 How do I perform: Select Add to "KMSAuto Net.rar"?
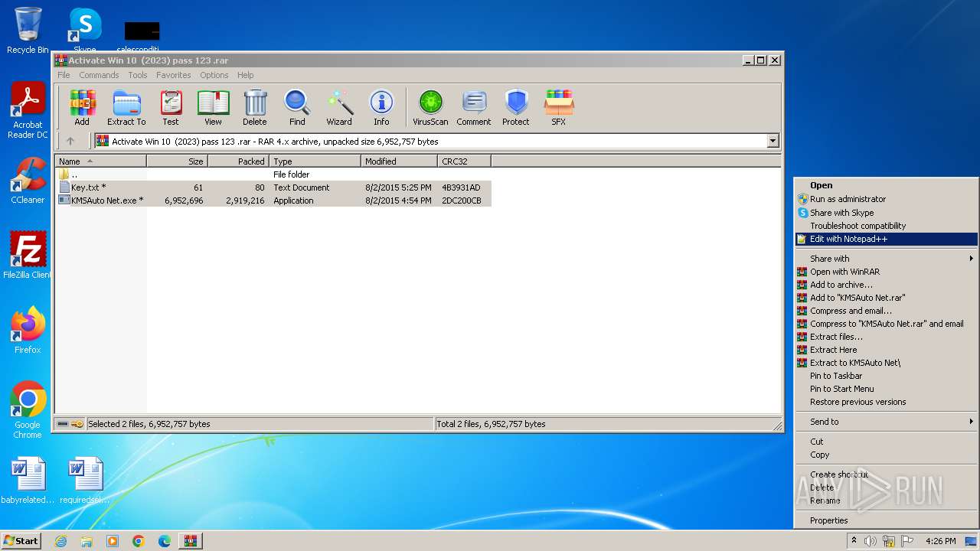pos(887,298)
